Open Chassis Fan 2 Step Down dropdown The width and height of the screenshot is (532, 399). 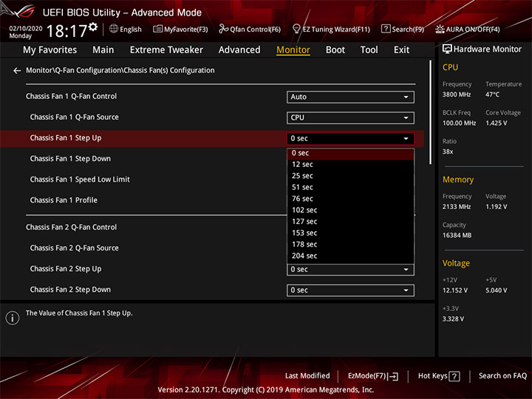350,290
